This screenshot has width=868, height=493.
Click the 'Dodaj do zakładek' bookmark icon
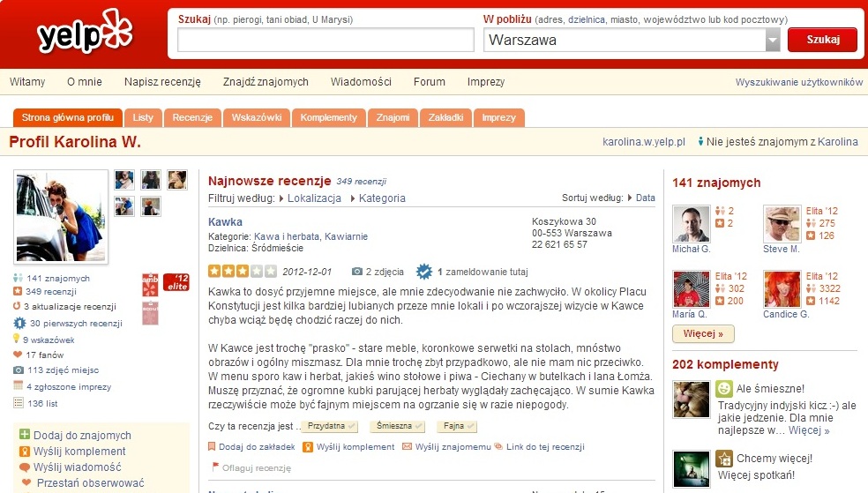point(213,447)
